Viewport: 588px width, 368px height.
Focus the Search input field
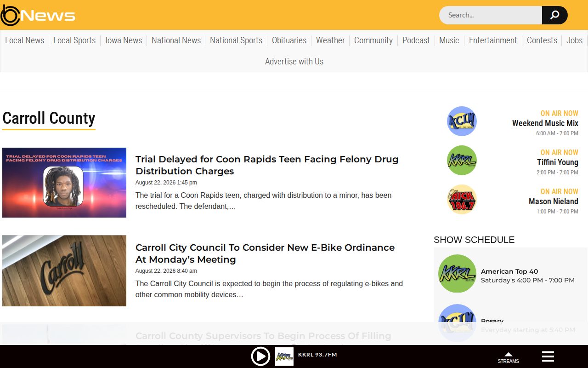[491, 15]
